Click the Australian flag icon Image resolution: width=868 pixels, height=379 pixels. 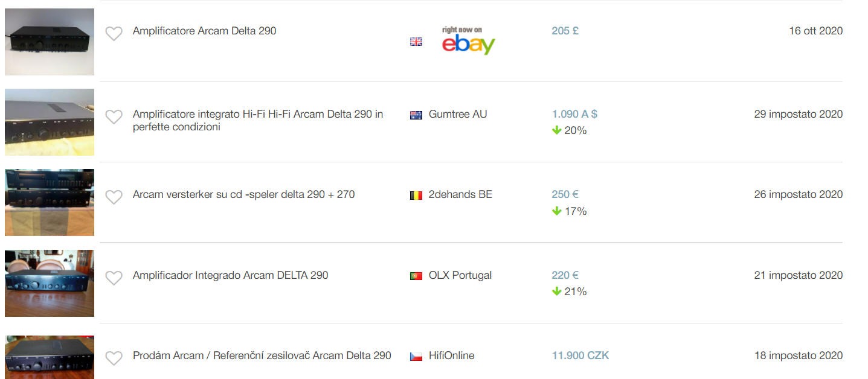[416, 115]
